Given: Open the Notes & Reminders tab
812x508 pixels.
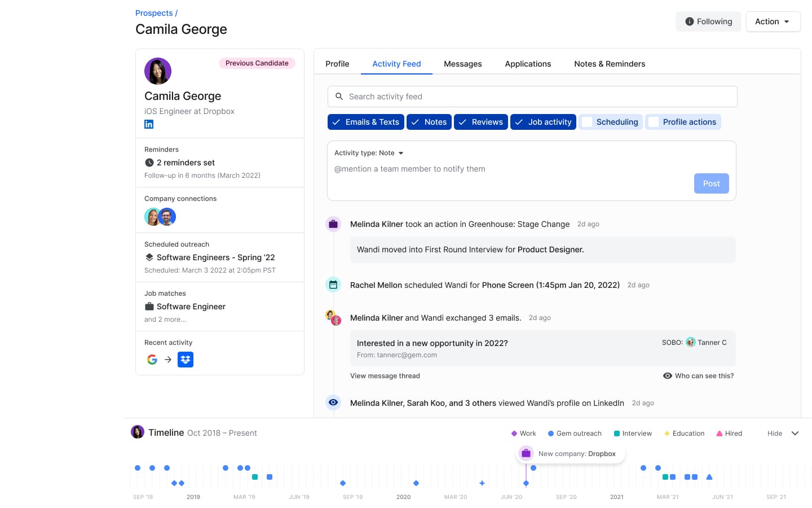Looking at the screenshot, I should click(x=609, y=64).
